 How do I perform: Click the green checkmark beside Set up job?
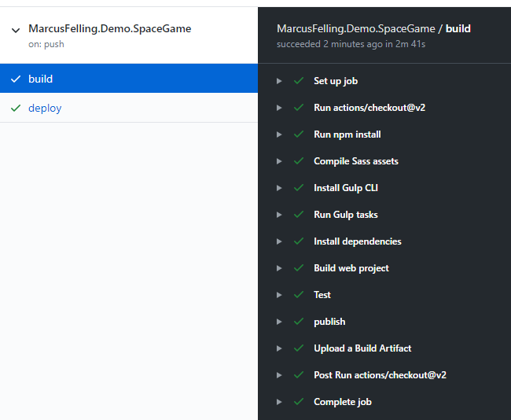[x=299, y=81]
